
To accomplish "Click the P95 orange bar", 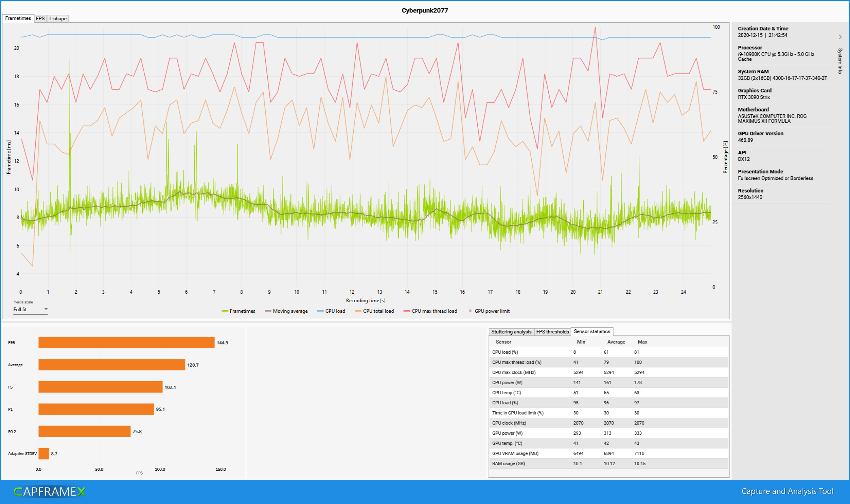I will click(x=126, y=342).
